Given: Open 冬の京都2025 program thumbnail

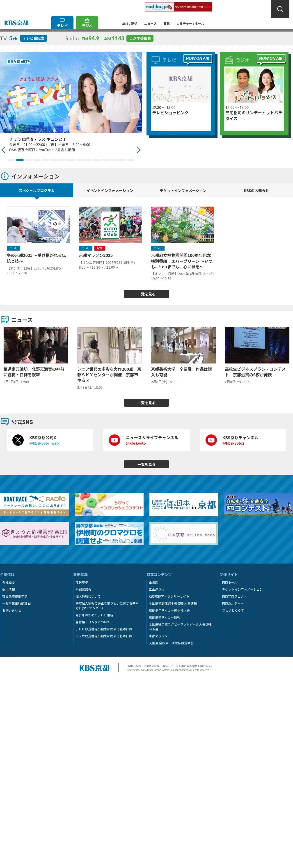Looking at the screenshot, I should tap(39, 225).
